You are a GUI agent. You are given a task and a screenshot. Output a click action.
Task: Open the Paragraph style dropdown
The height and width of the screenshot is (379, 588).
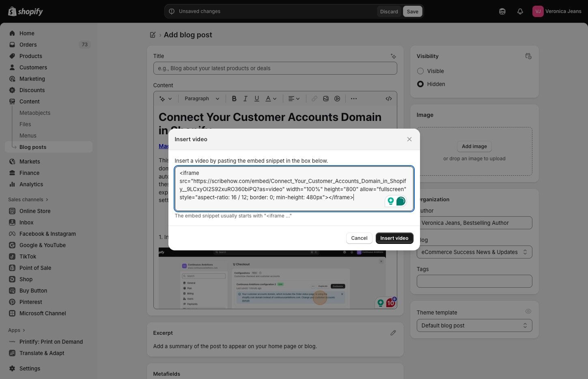[202, 99]
